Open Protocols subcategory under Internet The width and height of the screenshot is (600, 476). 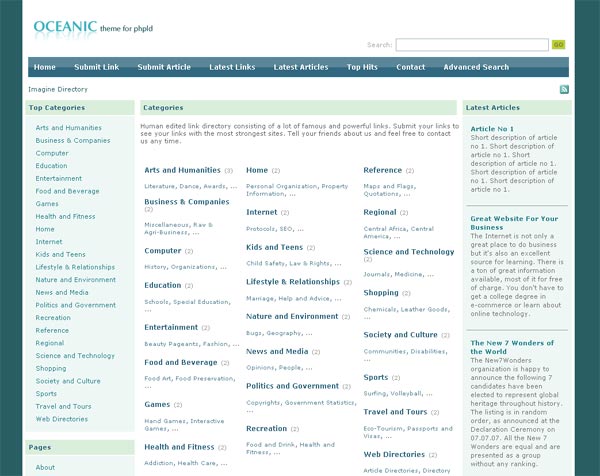click(x=261, y=228)
